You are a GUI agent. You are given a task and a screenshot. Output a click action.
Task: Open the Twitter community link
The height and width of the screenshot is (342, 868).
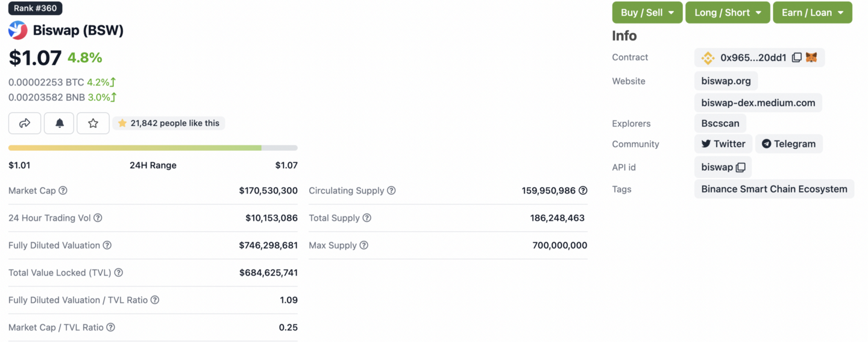point(723,144)
